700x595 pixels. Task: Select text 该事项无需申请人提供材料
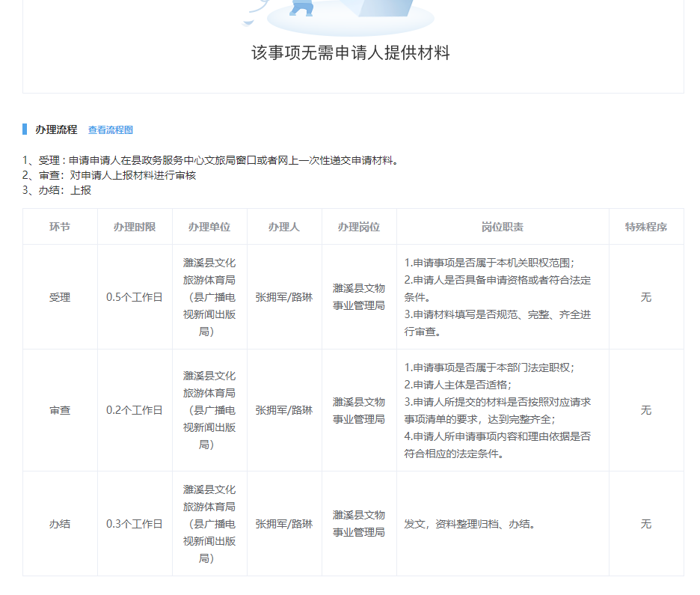click(351, 52)
